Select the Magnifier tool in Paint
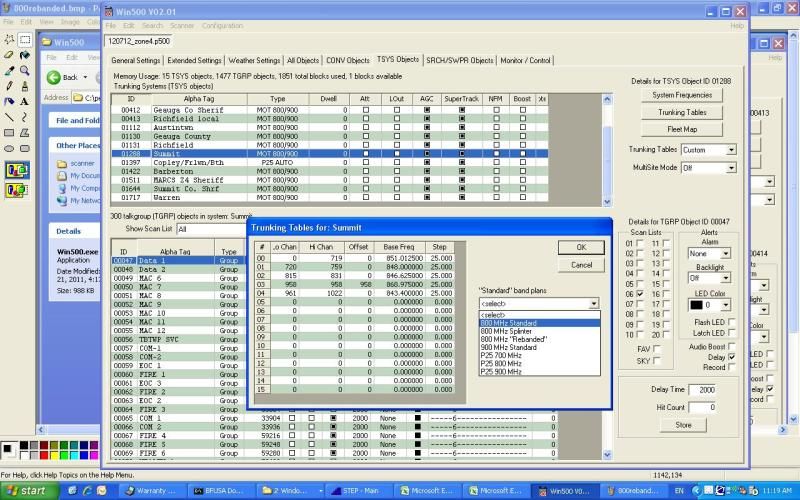Image resolution: width=800 pixels, height=500 pixels. 24,70
